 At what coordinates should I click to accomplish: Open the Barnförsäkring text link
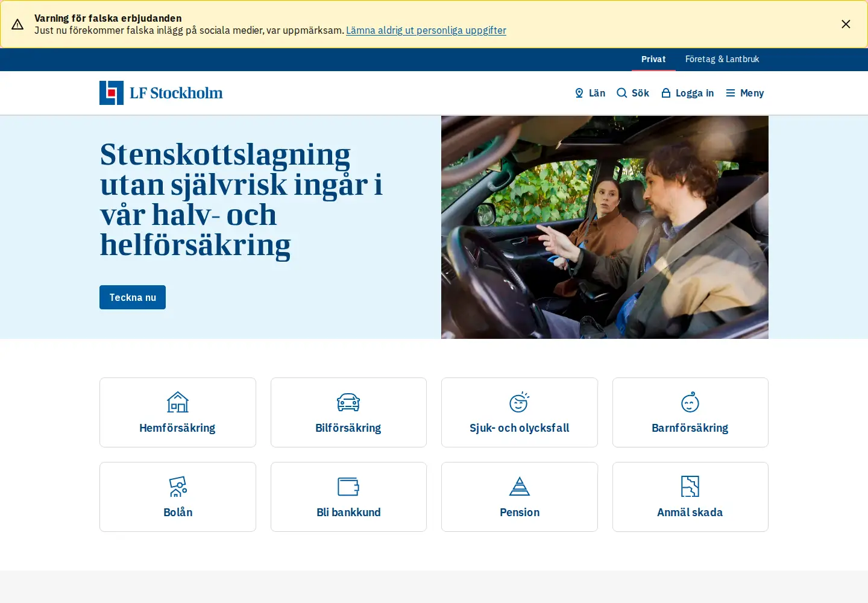point(690,428)
